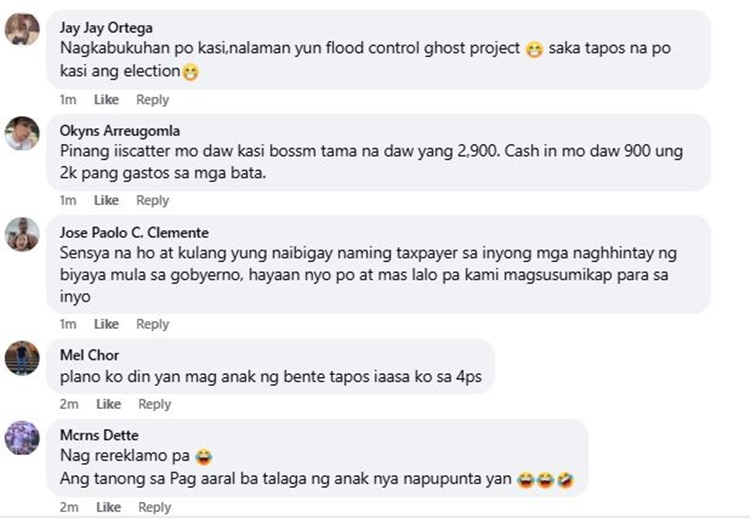Image resolution: width=750 pixels, height=518 pixels.
Task: Like Jay Jay Ortega's comment
Action: tap(106, 99)
